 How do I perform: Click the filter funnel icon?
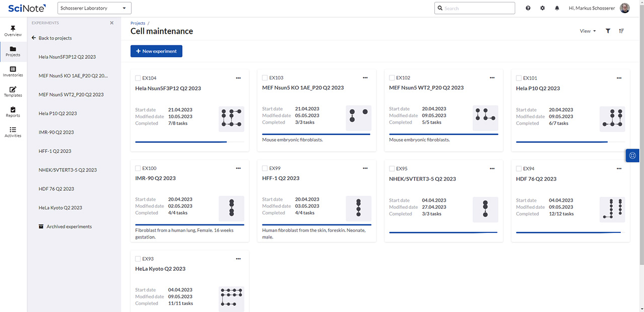coord(608,31)
